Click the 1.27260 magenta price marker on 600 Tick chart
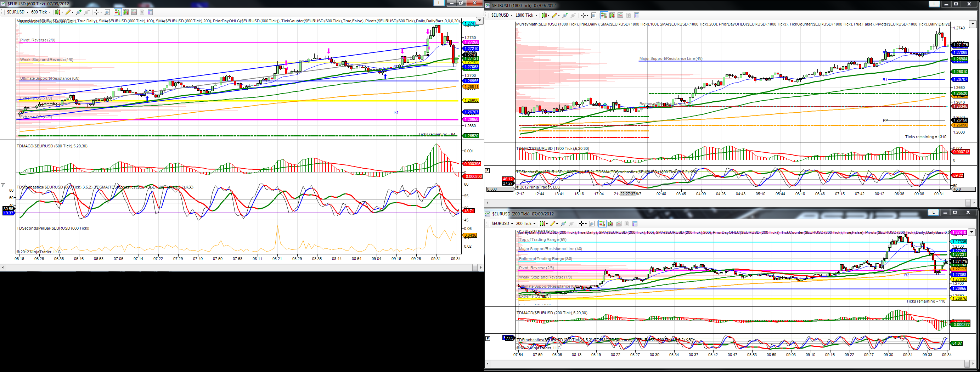Screen dimensions: 980x372 coord(471,42)
